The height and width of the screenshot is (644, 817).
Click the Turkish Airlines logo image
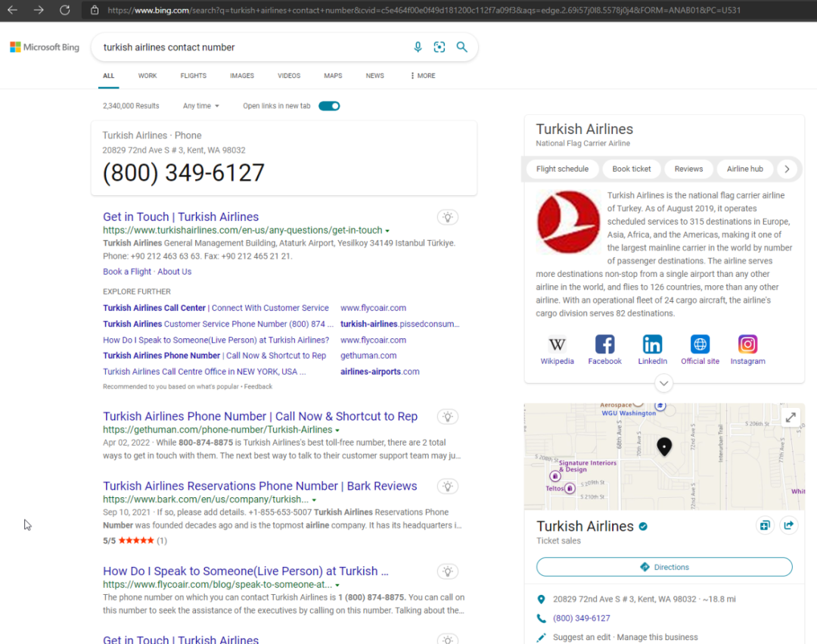point(568,222)
